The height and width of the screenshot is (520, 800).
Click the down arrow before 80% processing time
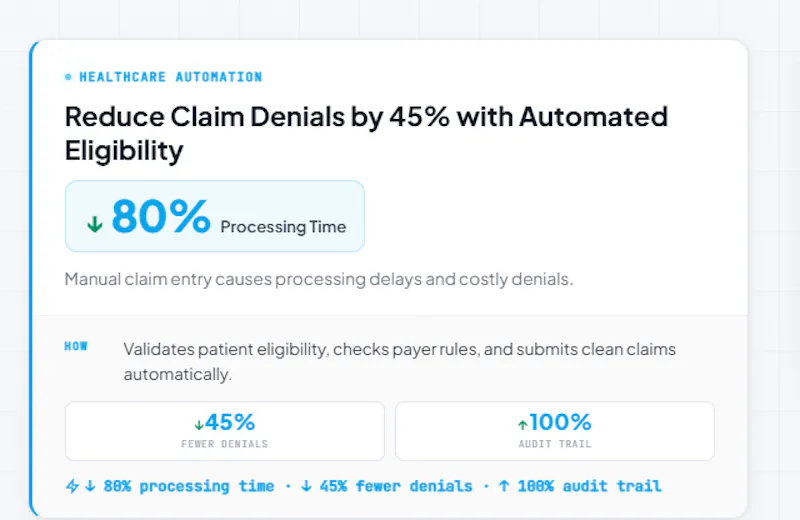click(x=90, y=485)
